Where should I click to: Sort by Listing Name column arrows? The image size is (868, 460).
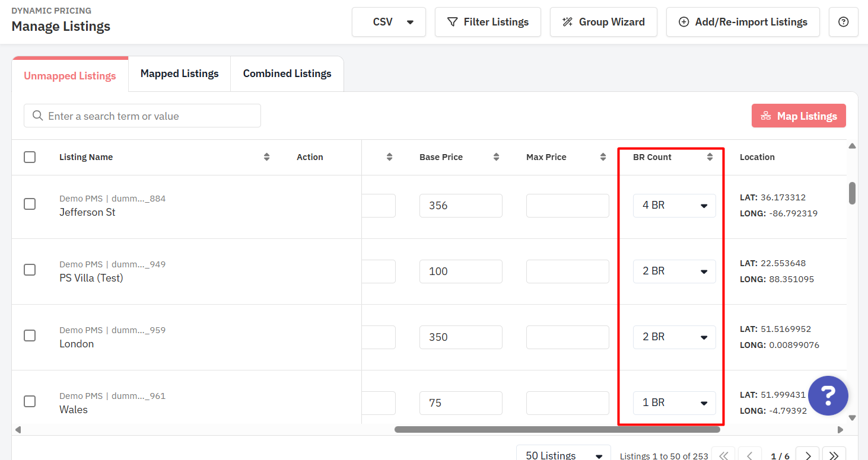pos(267,157)
